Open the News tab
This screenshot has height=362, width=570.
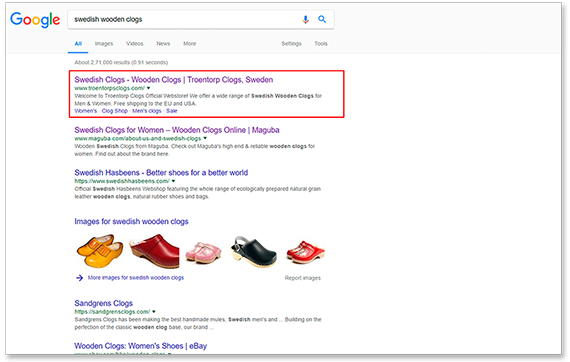click(x=163, y=44)
